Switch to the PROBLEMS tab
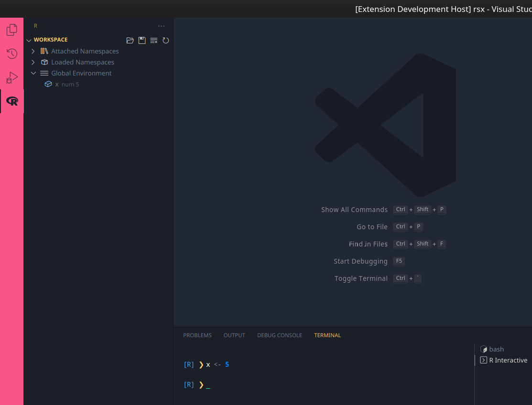Viewport: 532px width, 405px height. [197, 335]
